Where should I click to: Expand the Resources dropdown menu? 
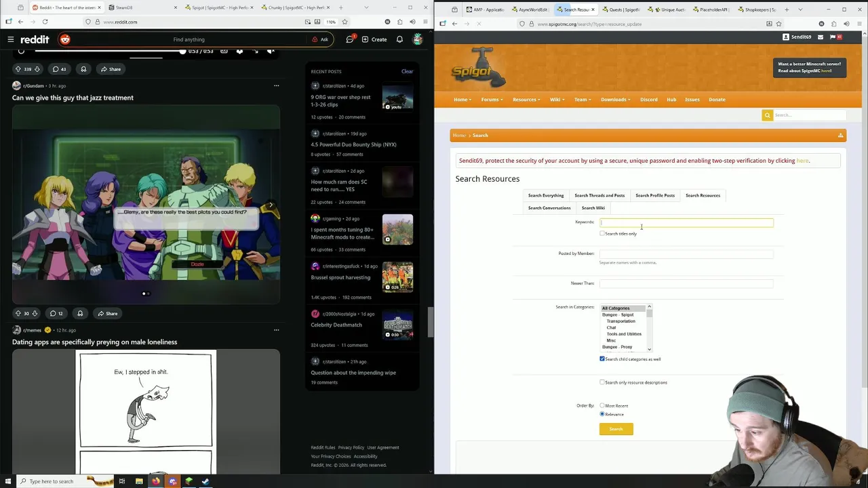[x=526, y=100]
